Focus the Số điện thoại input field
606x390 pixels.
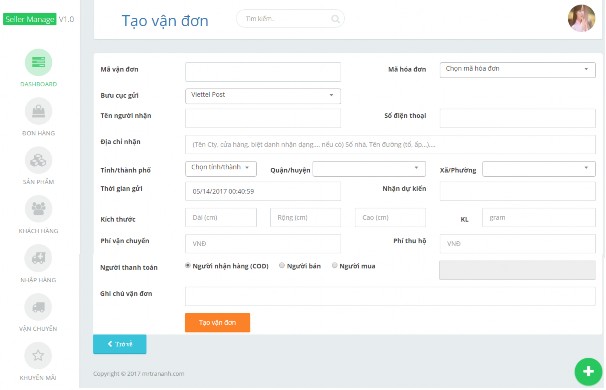click(517, 118)
